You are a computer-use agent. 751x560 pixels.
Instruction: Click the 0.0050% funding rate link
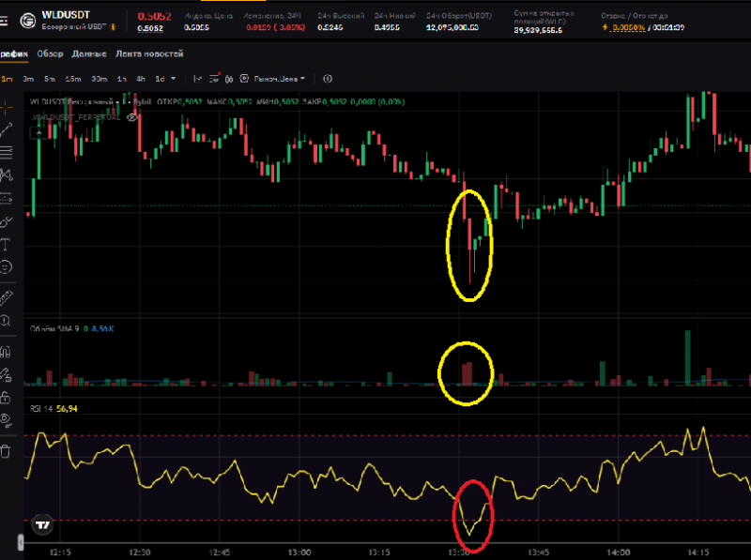(x=629, y=28)
